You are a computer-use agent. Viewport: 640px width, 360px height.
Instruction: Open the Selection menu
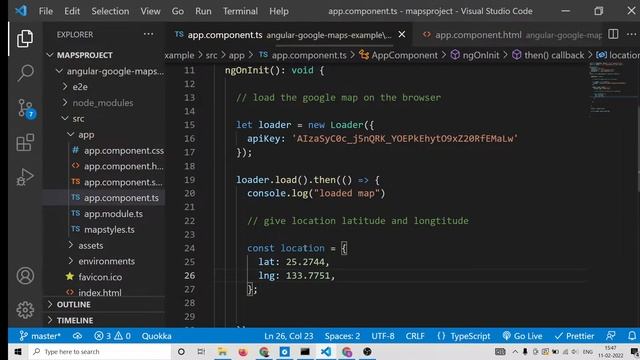[x=110, y=11]
